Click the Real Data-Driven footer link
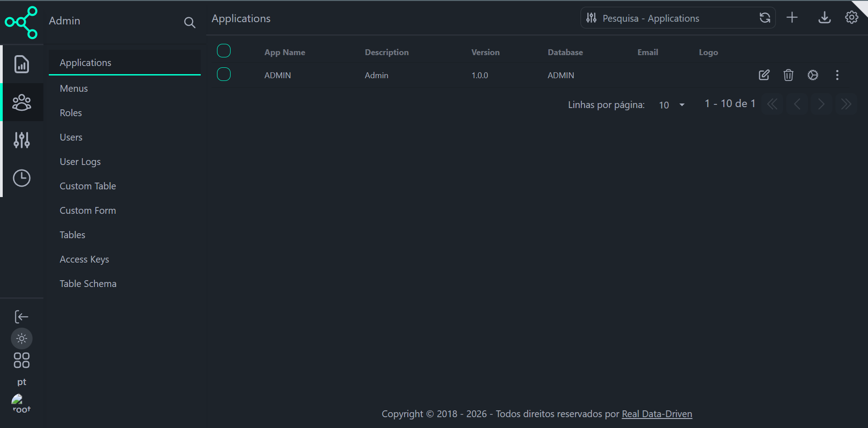 pyautogui.click(x=656, y=414)
